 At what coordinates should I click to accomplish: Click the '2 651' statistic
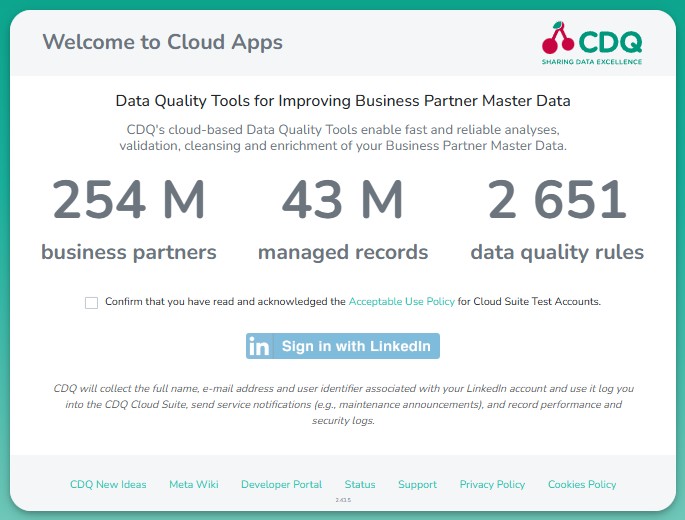557,199
